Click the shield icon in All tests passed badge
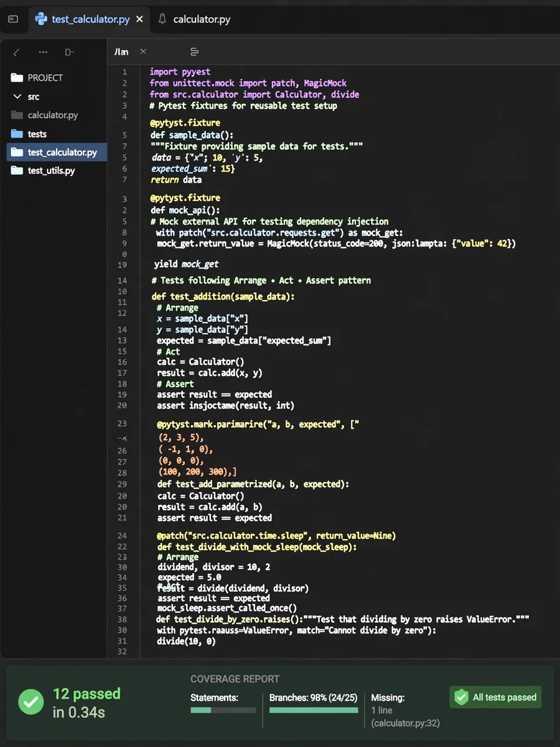560x747 pixels. point(461,697)
